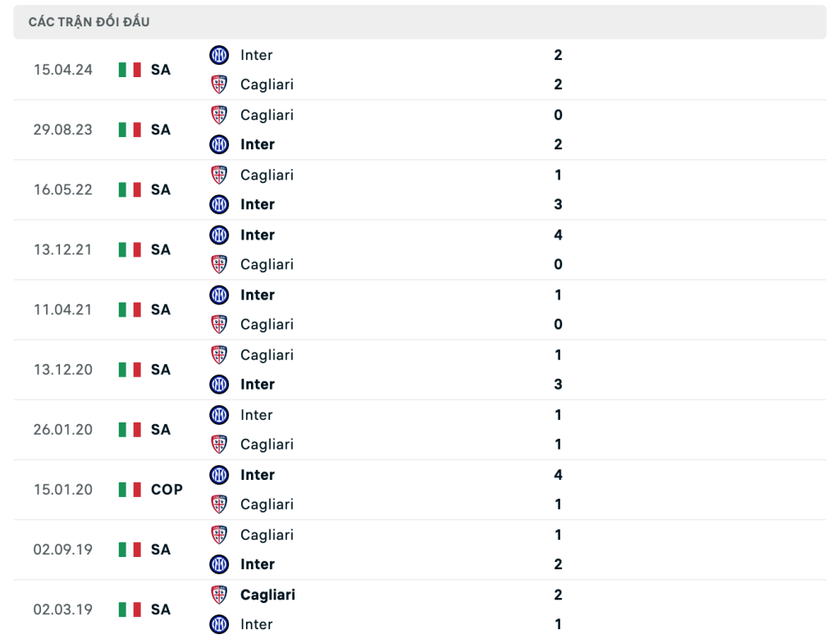840x639 pixels.
Task: Click Inter crest in 02.09.19 match
Action: coord(218,564)
